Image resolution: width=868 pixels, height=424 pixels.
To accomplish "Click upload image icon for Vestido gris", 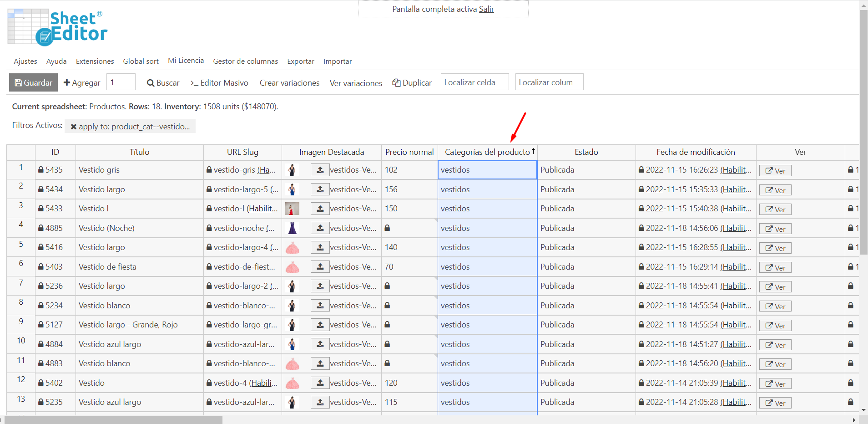I will point(320,170).
